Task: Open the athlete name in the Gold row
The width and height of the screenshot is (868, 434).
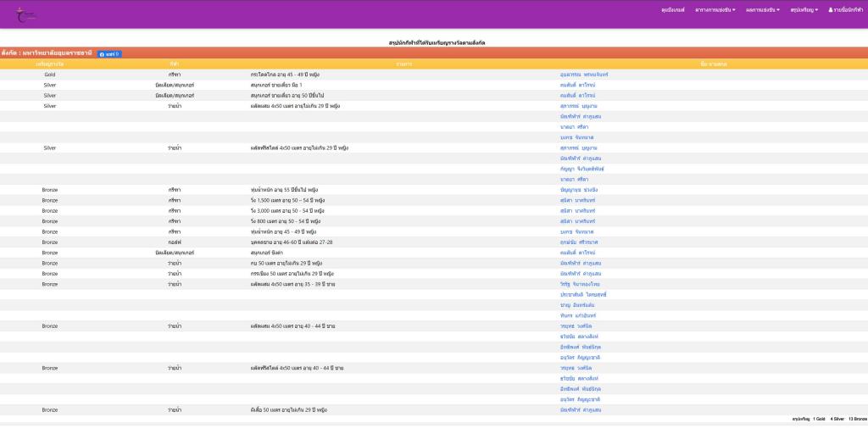Action: pos(584,75)
